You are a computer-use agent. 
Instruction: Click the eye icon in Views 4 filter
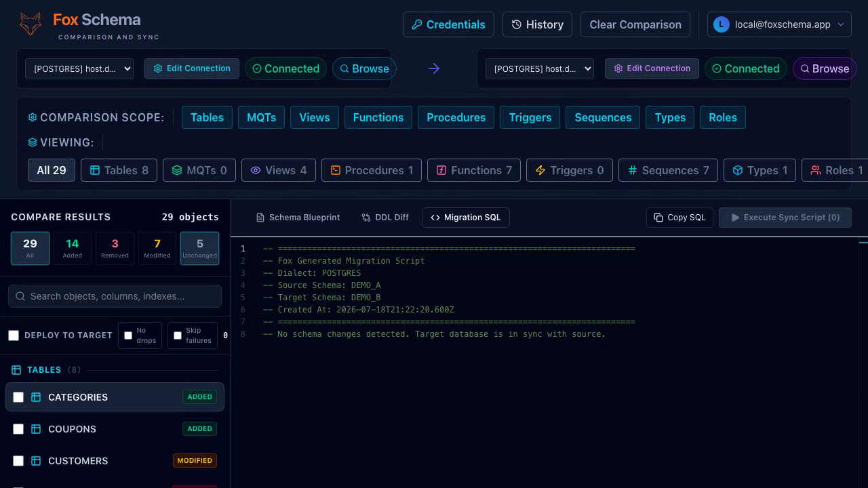[x=256, y=170]
